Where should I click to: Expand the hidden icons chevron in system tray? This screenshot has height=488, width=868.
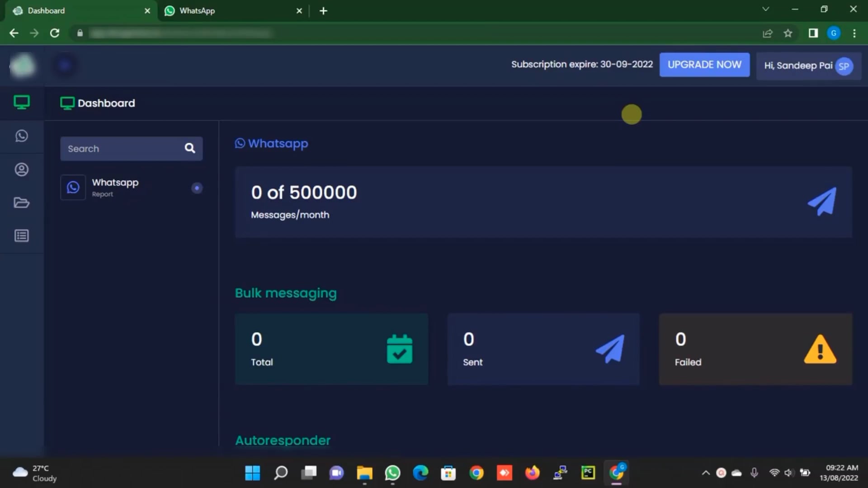[705, 472]
